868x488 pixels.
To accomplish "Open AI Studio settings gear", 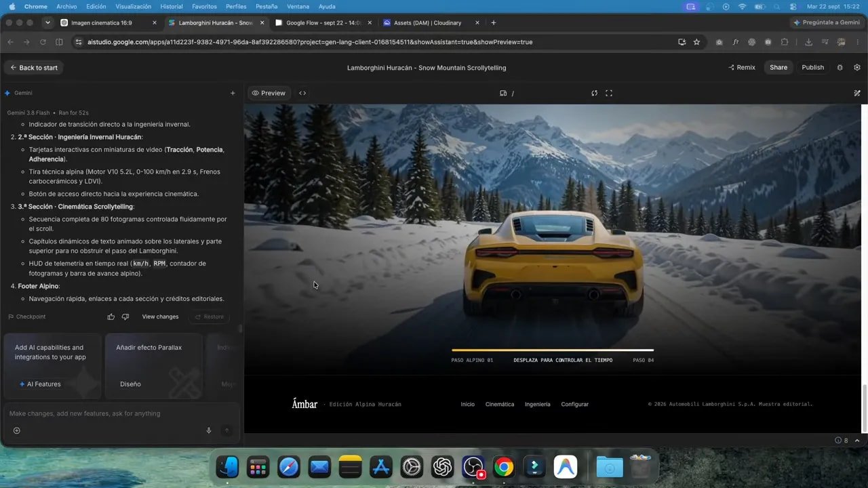I will click(x=857, y=68).
